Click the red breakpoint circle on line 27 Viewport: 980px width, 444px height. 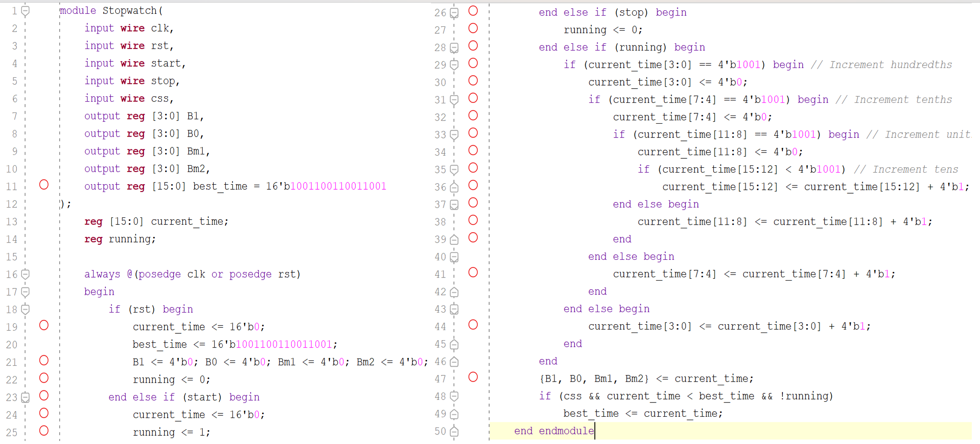473,29
